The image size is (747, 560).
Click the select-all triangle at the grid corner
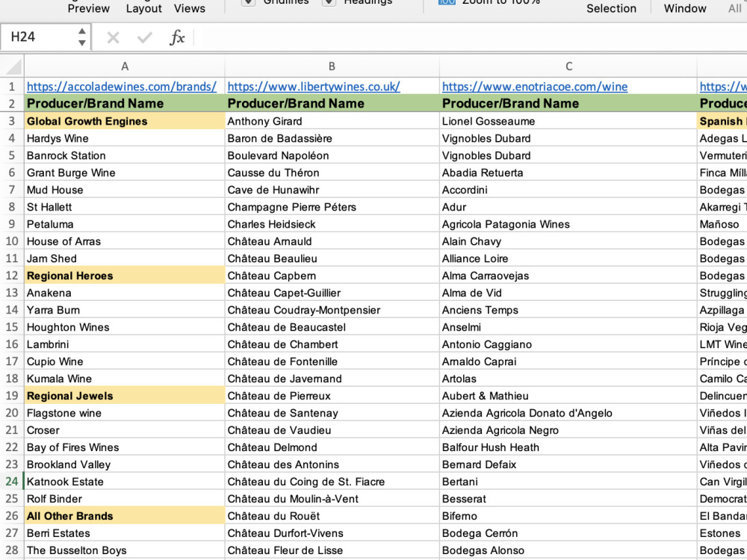tap(14, 66)
